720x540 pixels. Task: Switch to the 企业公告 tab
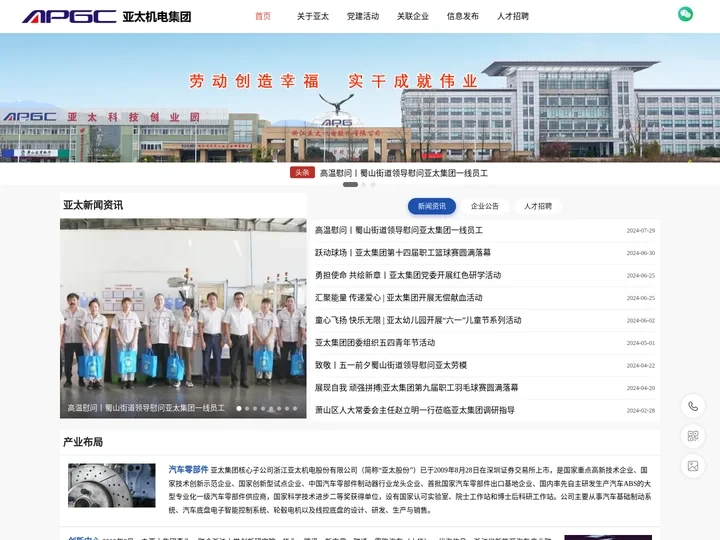[x=485, y=206]
